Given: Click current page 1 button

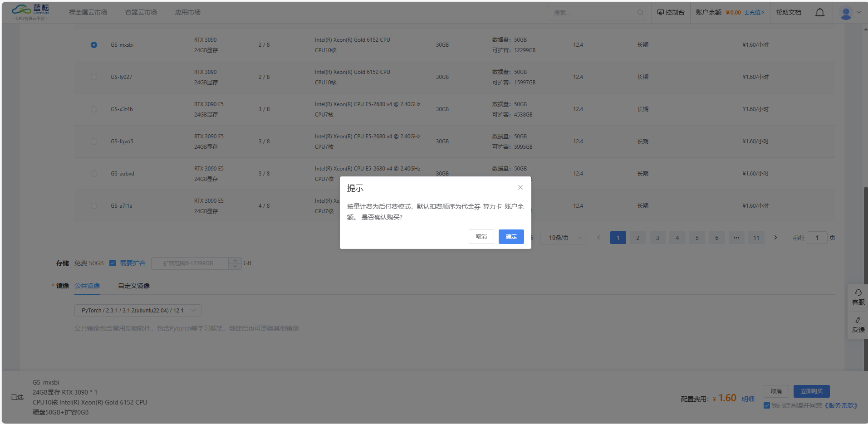Looking at the screenshot, I should (x=618, y=238).
